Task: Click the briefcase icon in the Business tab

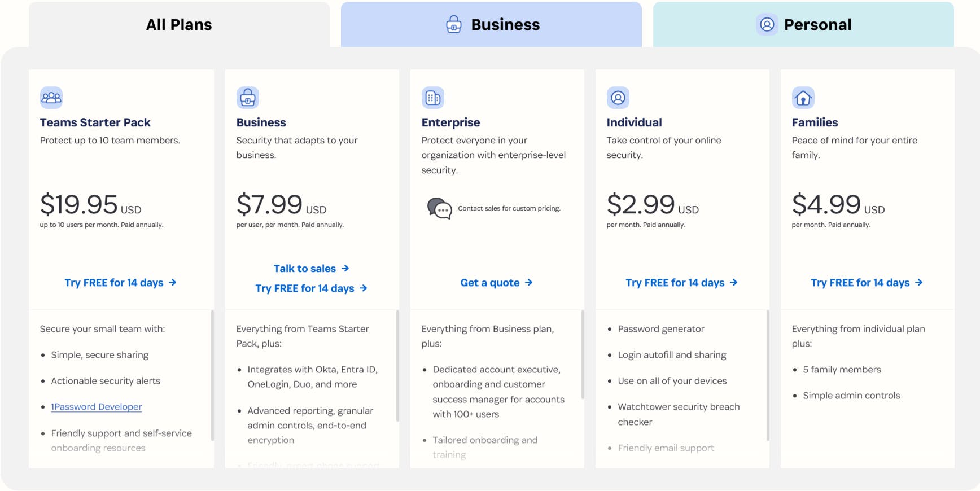Action: coord(453,24)
